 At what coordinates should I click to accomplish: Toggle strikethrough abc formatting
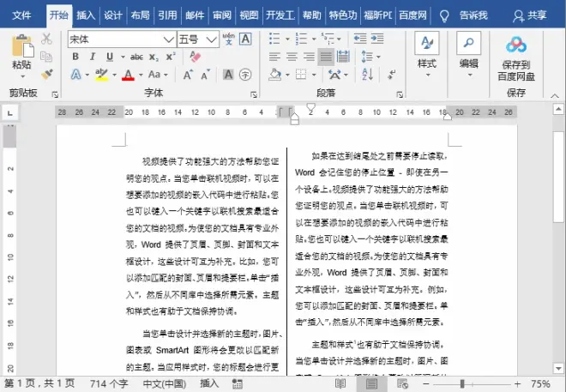[x=136, y=57]
